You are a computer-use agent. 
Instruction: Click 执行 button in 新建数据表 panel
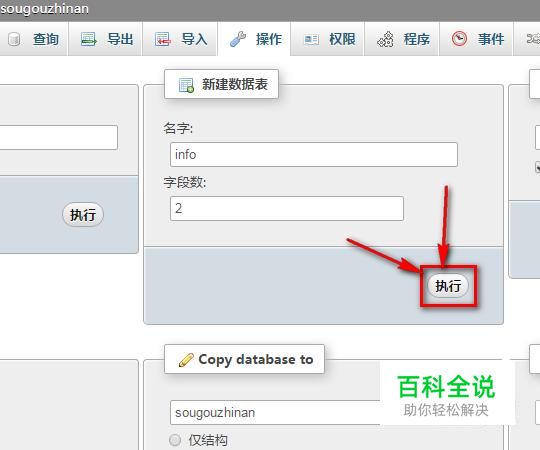click(x=448, y=286)
